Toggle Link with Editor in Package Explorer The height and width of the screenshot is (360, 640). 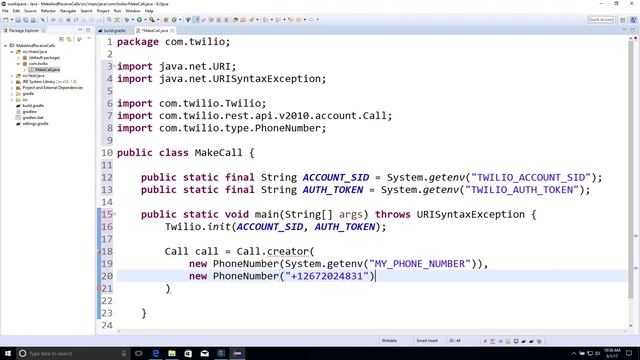pos(69,39)
